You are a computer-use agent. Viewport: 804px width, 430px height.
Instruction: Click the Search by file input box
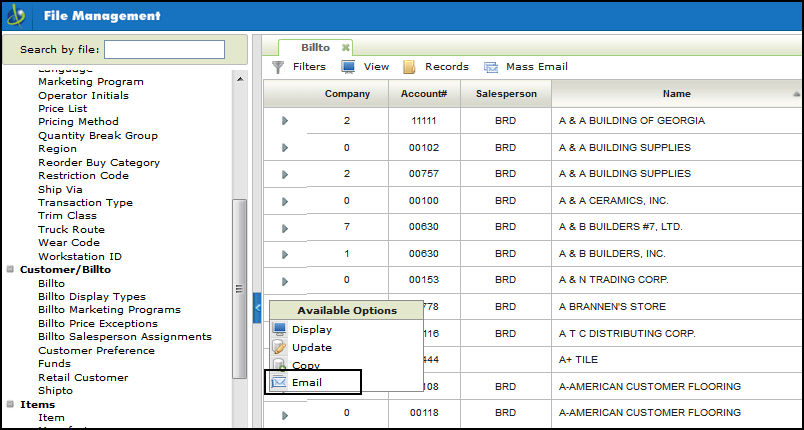pyautogui.click(x=164, y=50)
